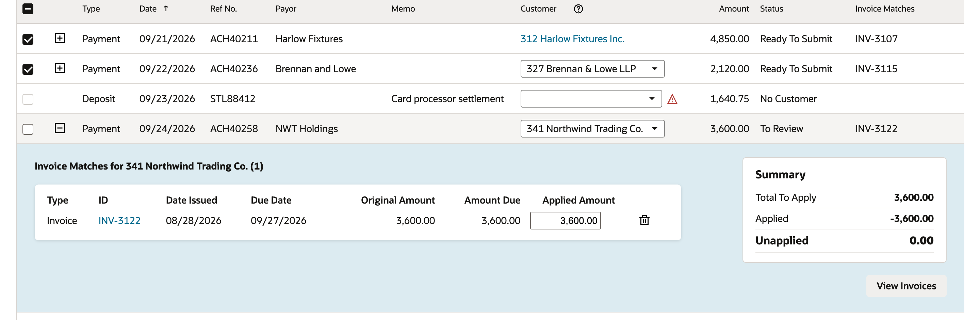Image resolution: width=980 pixels, height=320 pixels.
Task: Click Ready To Submit status for ACH40236
Action: (x=796, y=69)
